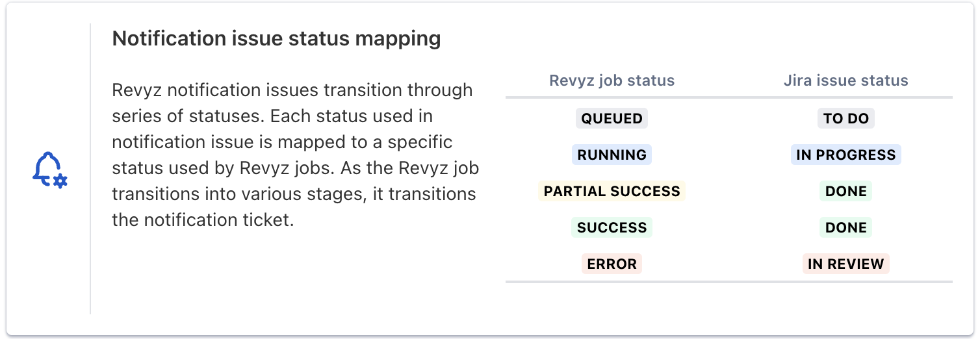Click the yellow PARTIAL SUCCESS badge

tap(612, 191)
